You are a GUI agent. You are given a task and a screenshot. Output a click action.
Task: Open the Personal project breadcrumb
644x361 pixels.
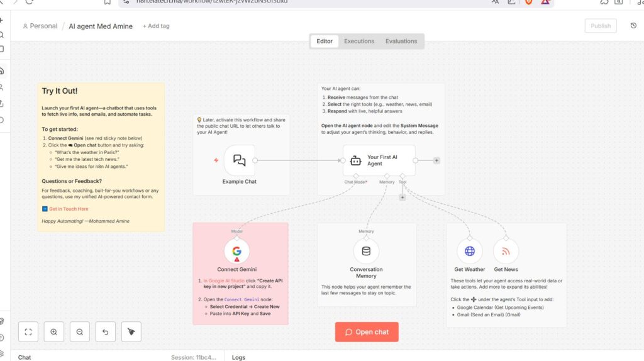pos(40,26)
